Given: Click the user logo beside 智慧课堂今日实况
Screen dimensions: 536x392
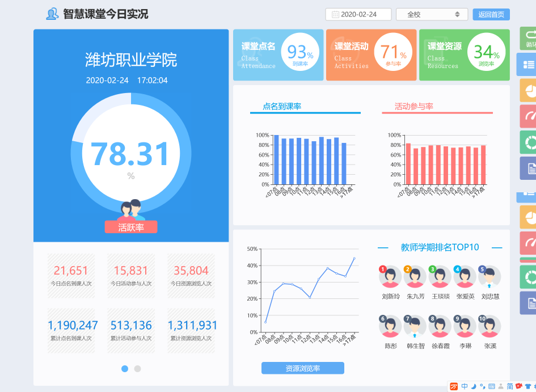Looking at the screenshot, I should click(x=52, y=14).
